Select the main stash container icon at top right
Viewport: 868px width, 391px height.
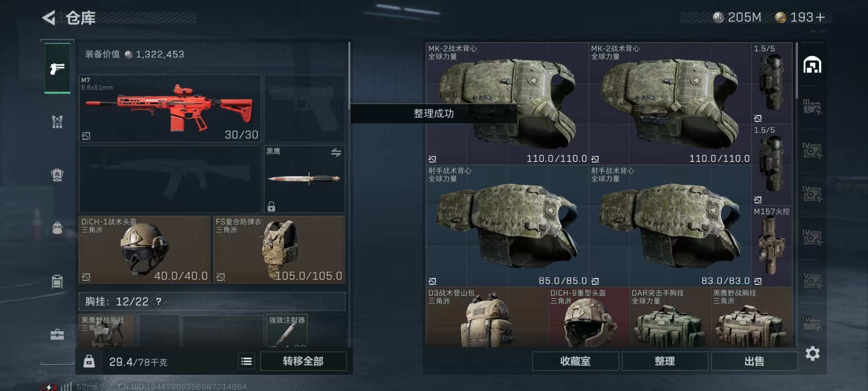coord(812,65)
